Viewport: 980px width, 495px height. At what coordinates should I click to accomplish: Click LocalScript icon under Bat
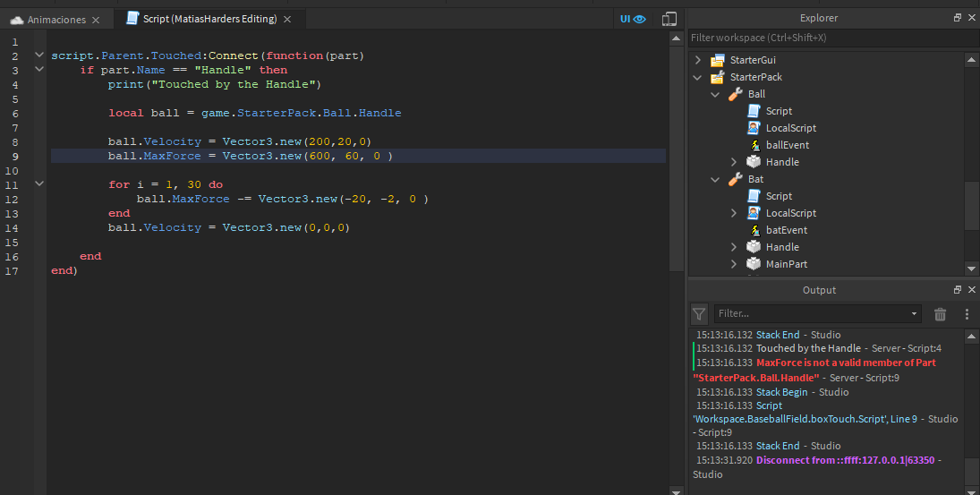754,213
